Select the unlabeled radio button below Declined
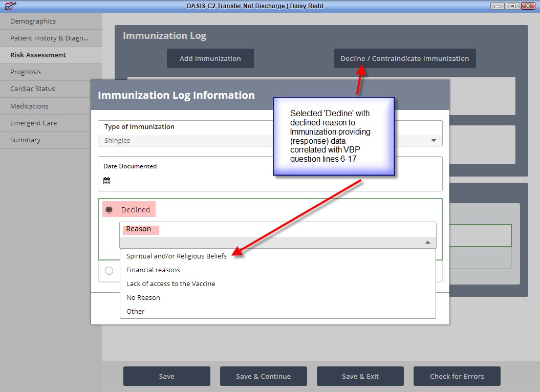The width and height of the screenshot is (540, 392). pos(109,271)
